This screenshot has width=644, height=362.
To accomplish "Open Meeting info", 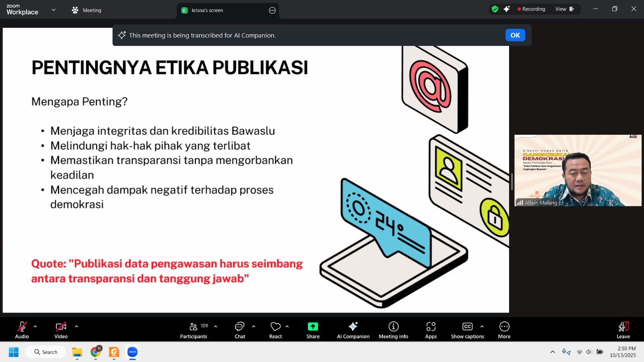I will [393, 330].
